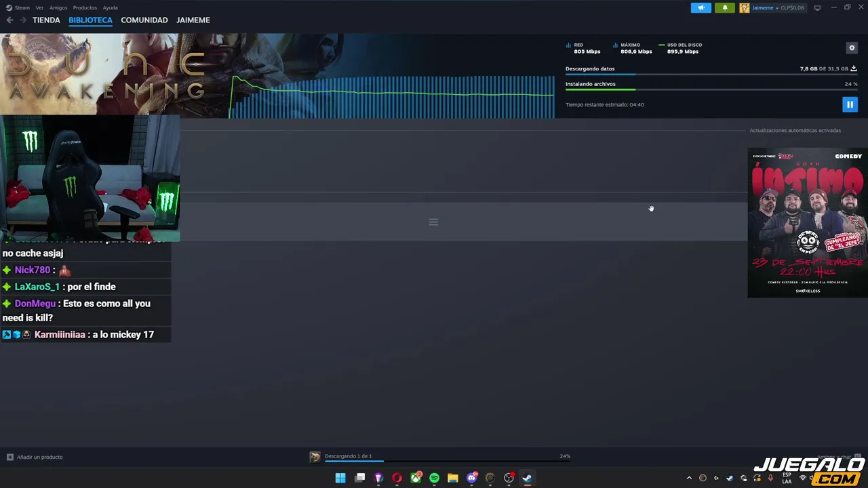Click the download icon beside 31,5 GB
Viewport: 868px width, 488px height.
tap(854, 68)
